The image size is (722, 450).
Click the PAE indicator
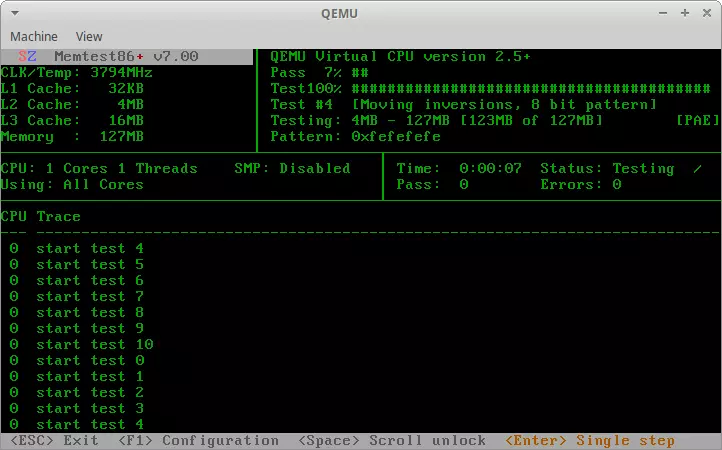click(698, 121)
